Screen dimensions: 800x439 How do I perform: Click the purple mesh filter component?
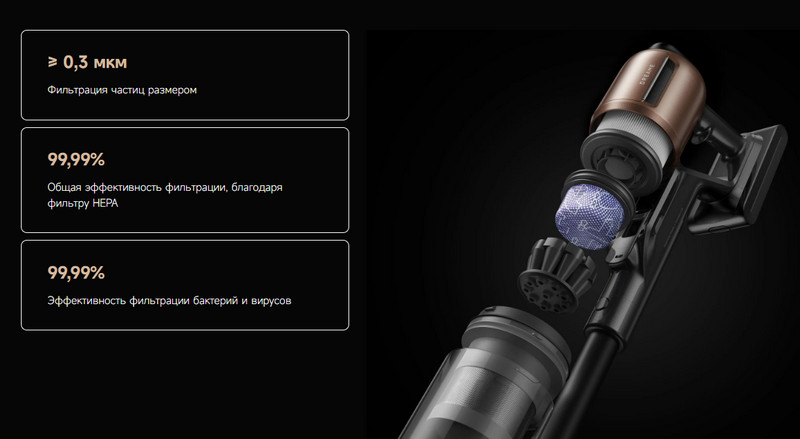click(x=592, y=215)
